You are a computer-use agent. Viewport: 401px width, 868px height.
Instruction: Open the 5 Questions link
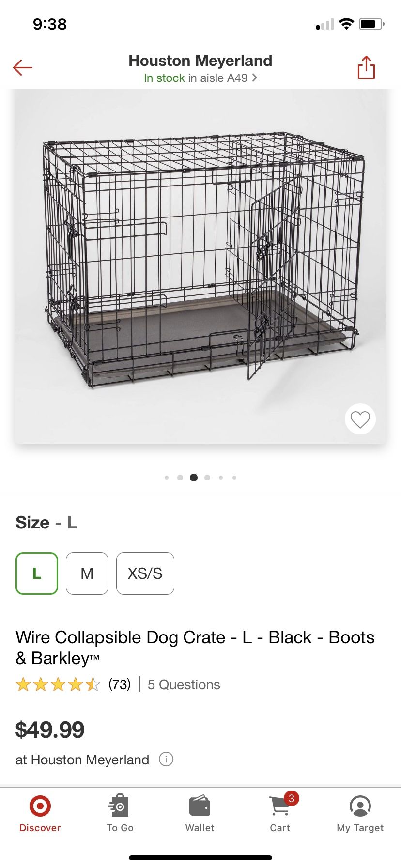pos(184,684)
